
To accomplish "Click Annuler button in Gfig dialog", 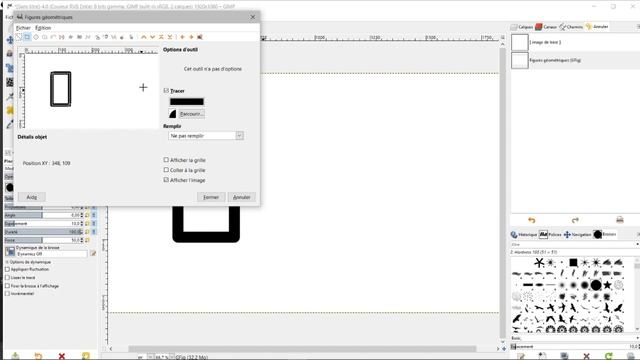I will pos(242,197).
